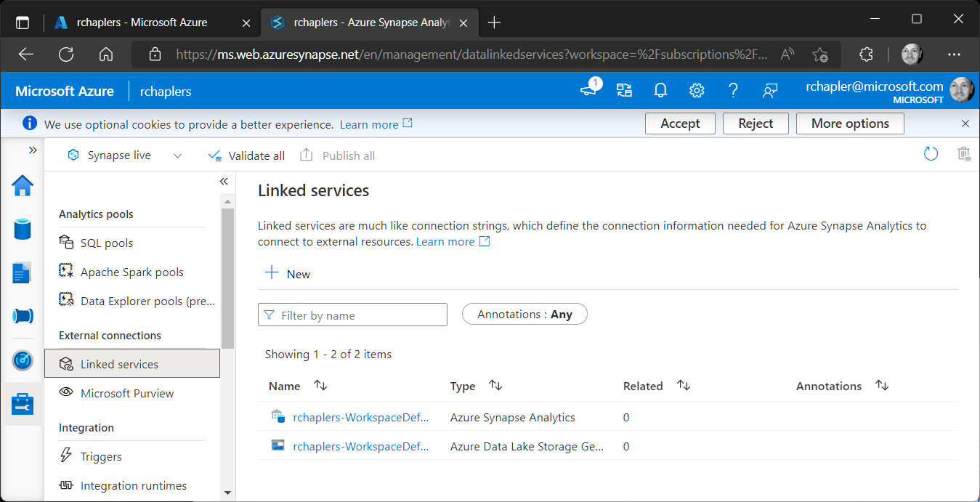Open the Learn more link about linked services
Screen dimensions: 980x502
point(445,241)
